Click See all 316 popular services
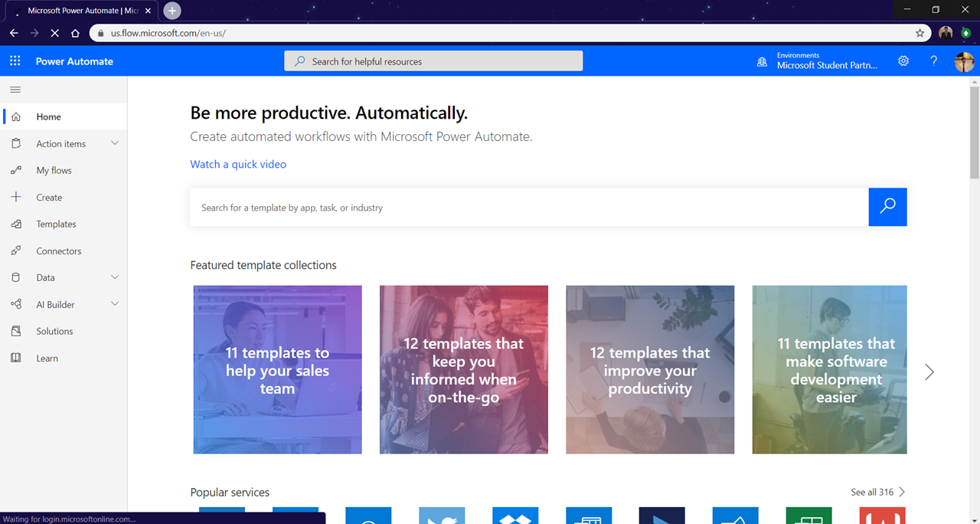Image resolution: width=980 pixels, height=524 pixels. click(x=872, y=492)
